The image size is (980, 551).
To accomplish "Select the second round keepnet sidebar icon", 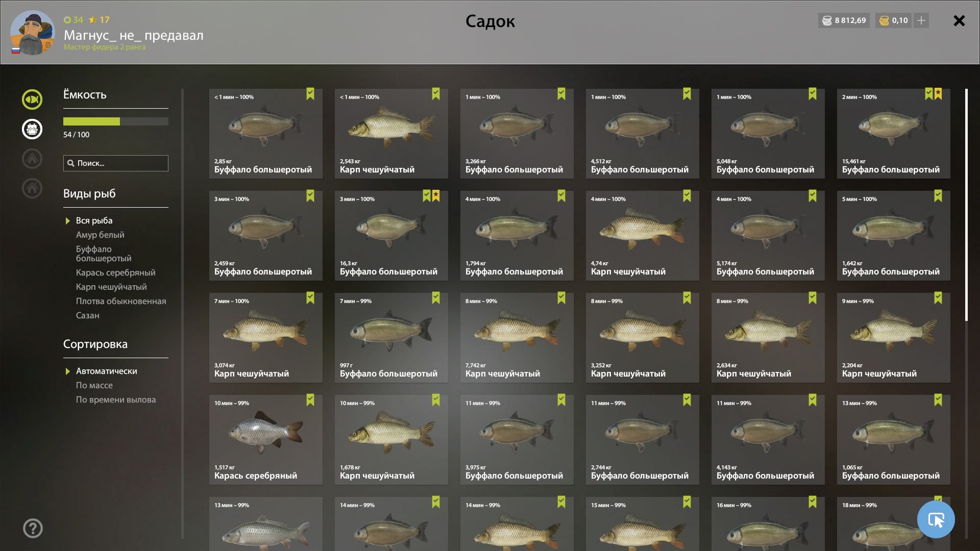I will point(32,129).
